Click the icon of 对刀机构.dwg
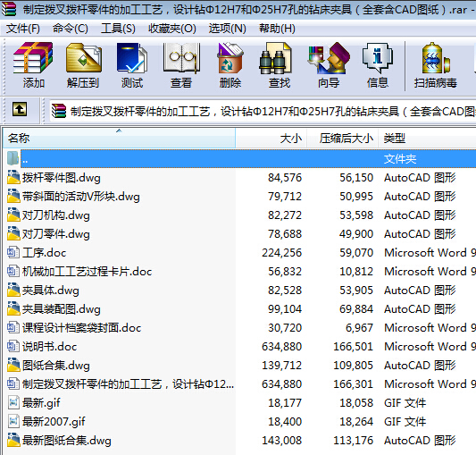Screen dimensions: 476x455 tap(13, 215)
